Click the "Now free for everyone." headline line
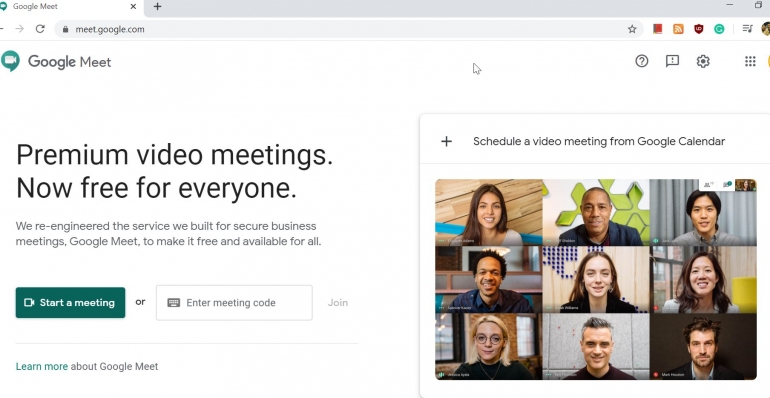770x398 pixels. click(x=157, y=188)
